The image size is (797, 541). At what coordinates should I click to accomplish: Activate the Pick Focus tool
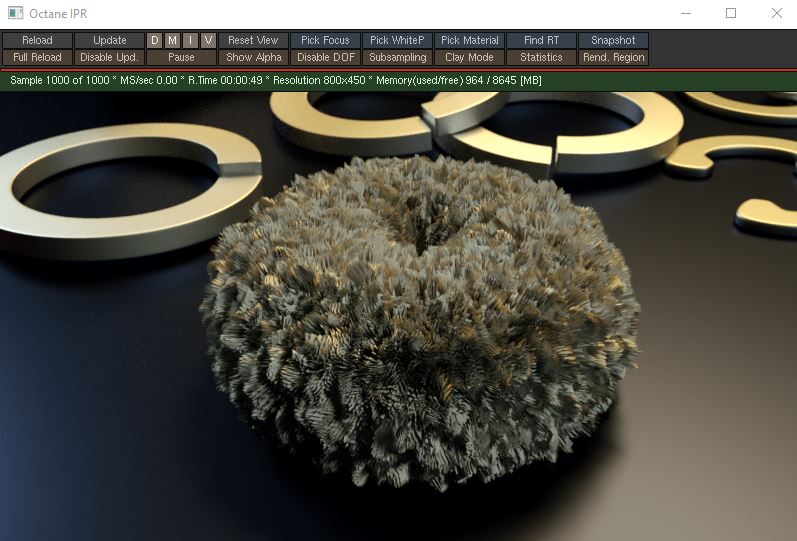(x=325, y=40)
